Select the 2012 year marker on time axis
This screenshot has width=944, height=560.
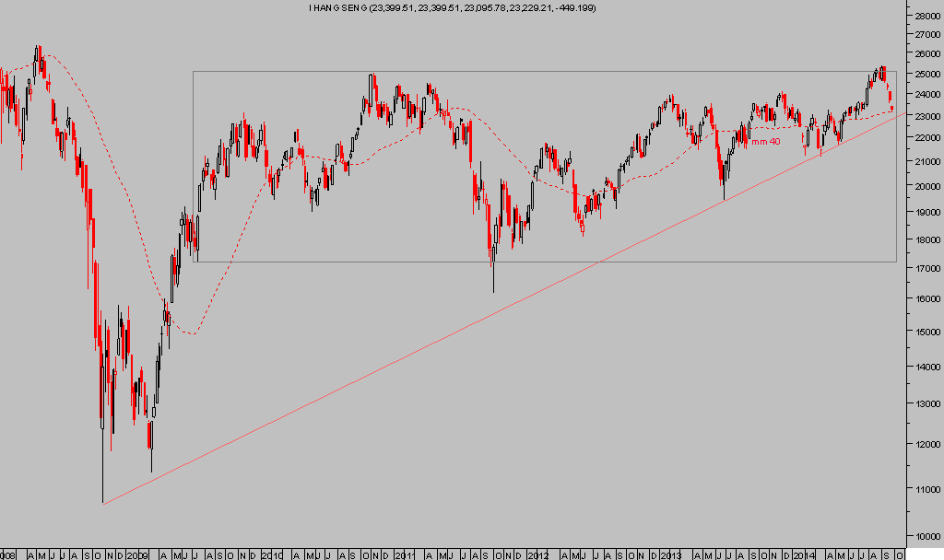539,555
